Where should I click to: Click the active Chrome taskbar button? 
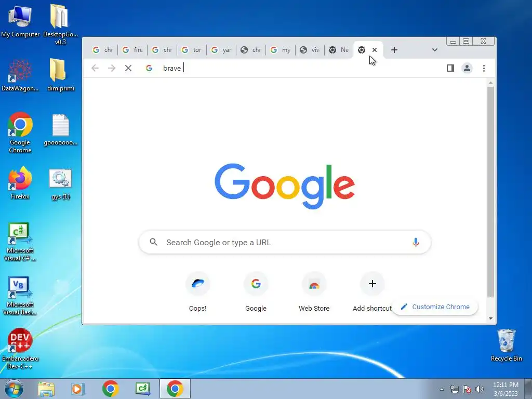175,389
